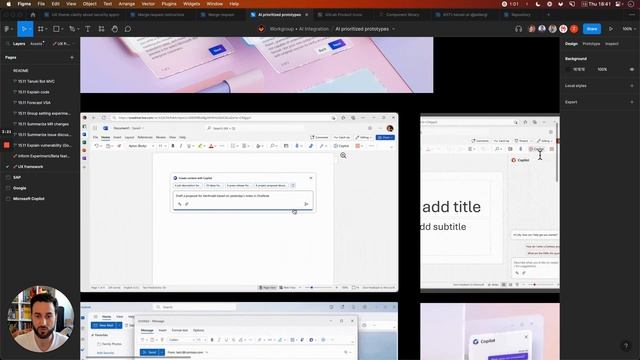The image size is (640, 360).
Task: Expand the shape tool options arrow
Action: [62, 29]
